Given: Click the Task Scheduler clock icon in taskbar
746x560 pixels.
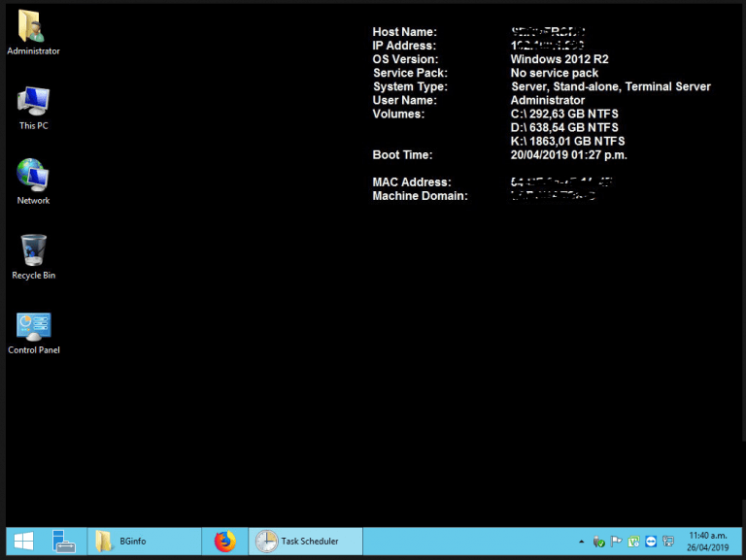Looking at the screenshot, I should pyautogui.click(x=265, y=542).
